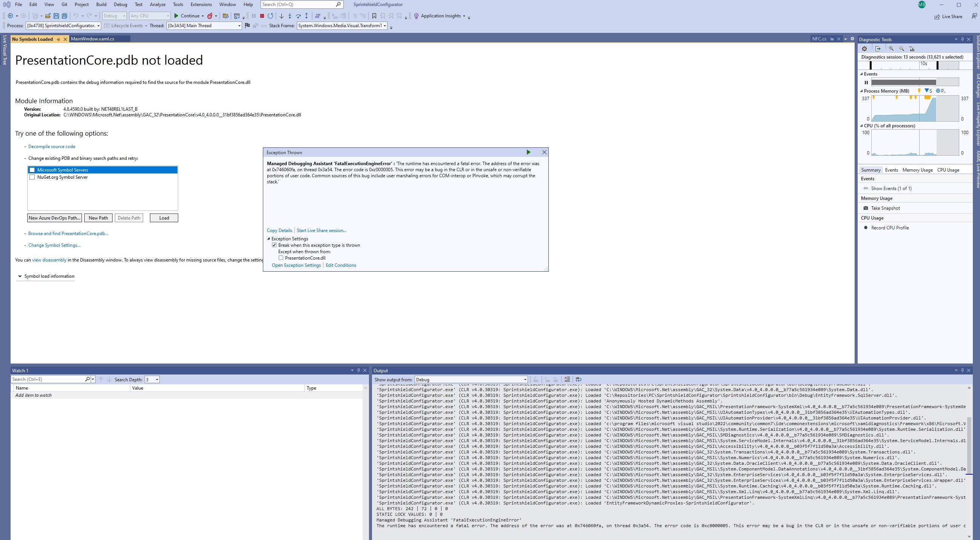This screenshot has height=540, width=980.
Task: Click Edit Conditions link
Action: coord(341,266)
